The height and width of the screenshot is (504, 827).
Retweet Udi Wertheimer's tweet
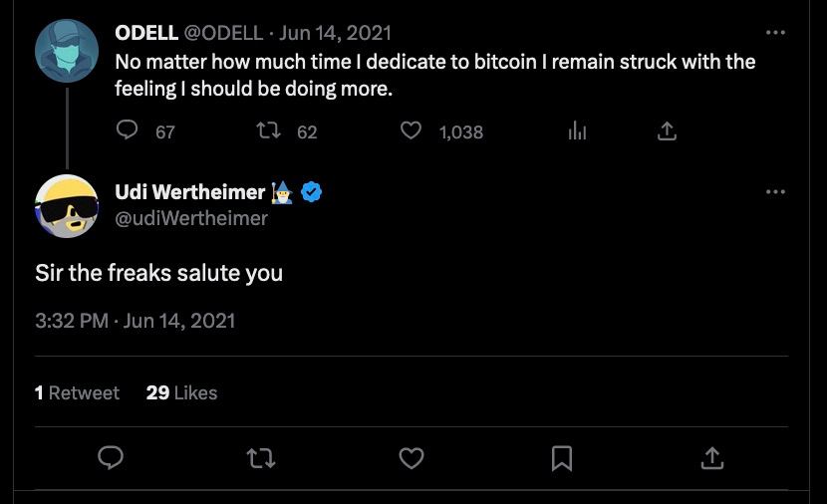261,458
